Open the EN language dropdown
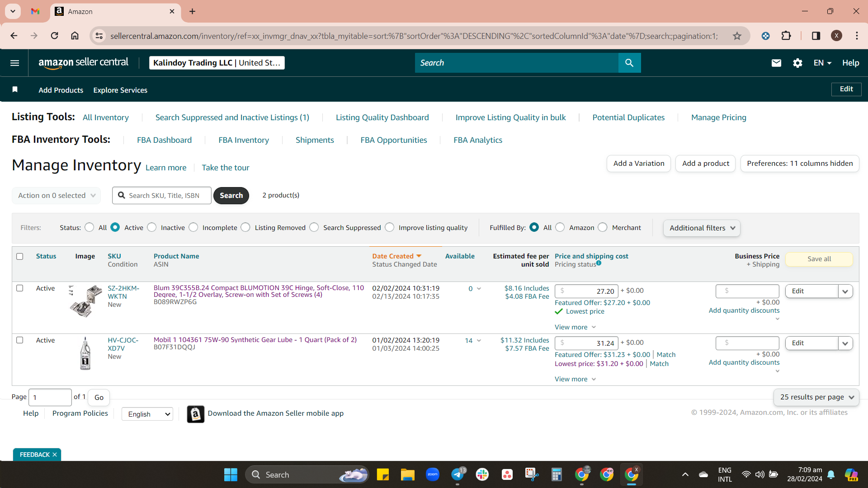The height and width of the screenshot is (488, 868). click(822, 63)
